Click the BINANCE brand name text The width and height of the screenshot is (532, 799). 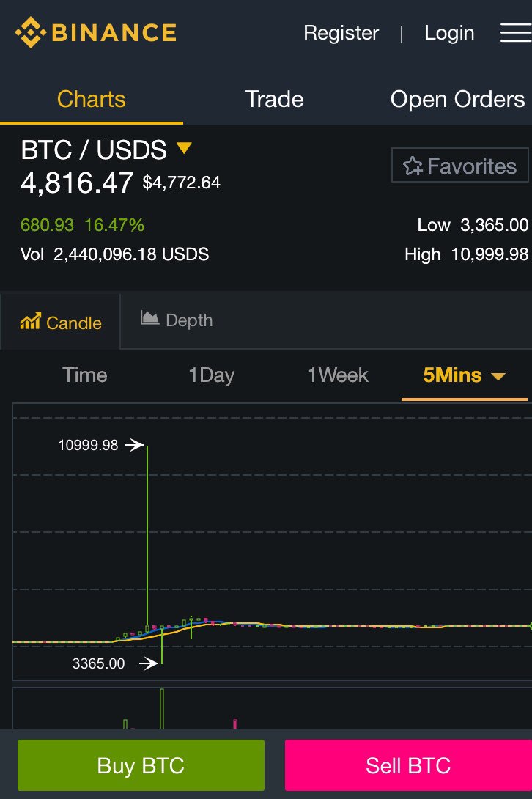click(x=114, y=32)
